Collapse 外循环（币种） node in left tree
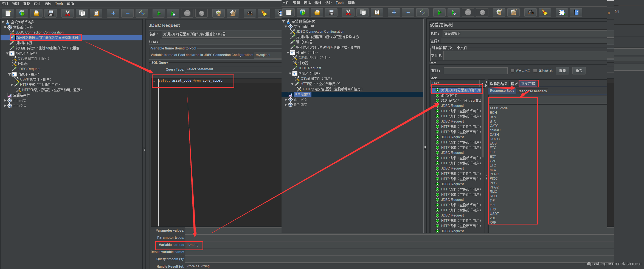The image size is (644, 269). click(x=7, y=53)
